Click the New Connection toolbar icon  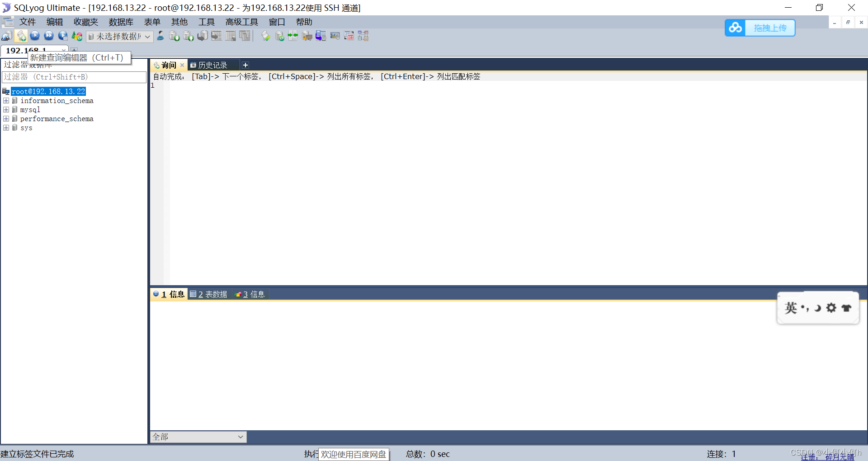tap(6, 36)
